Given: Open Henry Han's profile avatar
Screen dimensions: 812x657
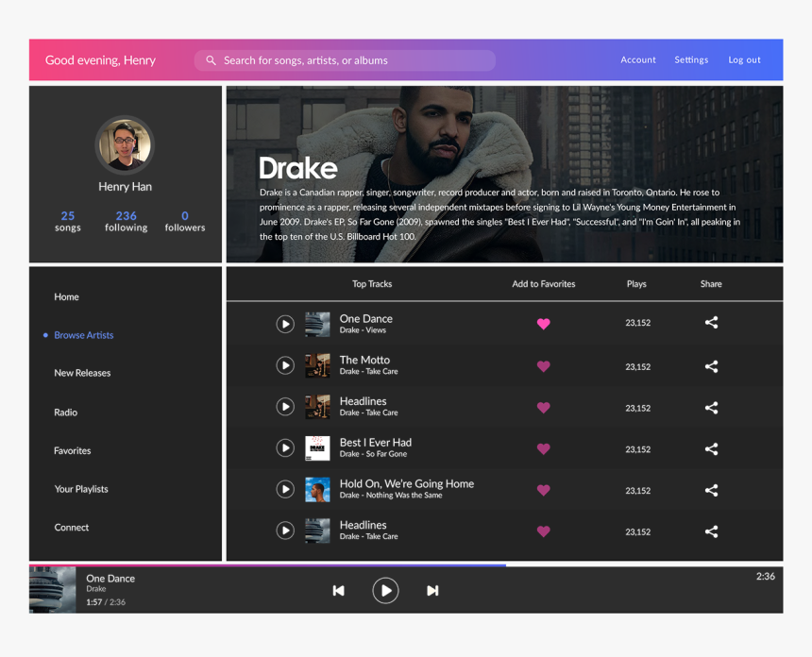Looking at the screenshot, I should click(x=125, y=144).
